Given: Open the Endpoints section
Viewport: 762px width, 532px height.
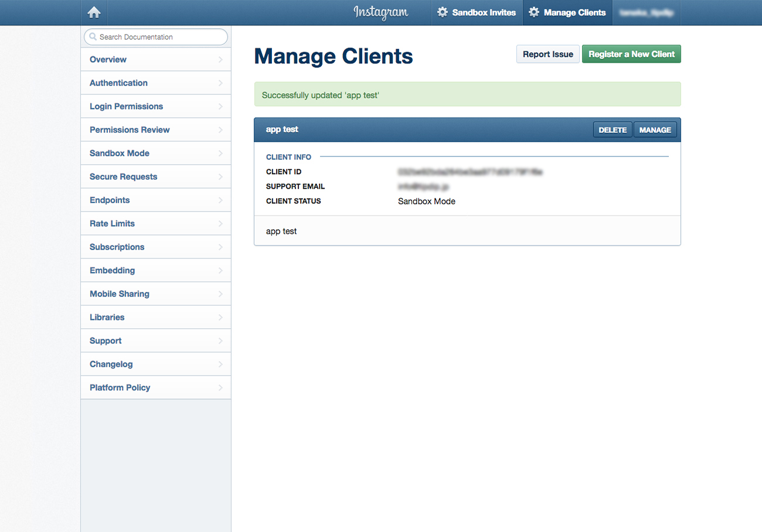Looking at the screenshot, I should (156, 200).
